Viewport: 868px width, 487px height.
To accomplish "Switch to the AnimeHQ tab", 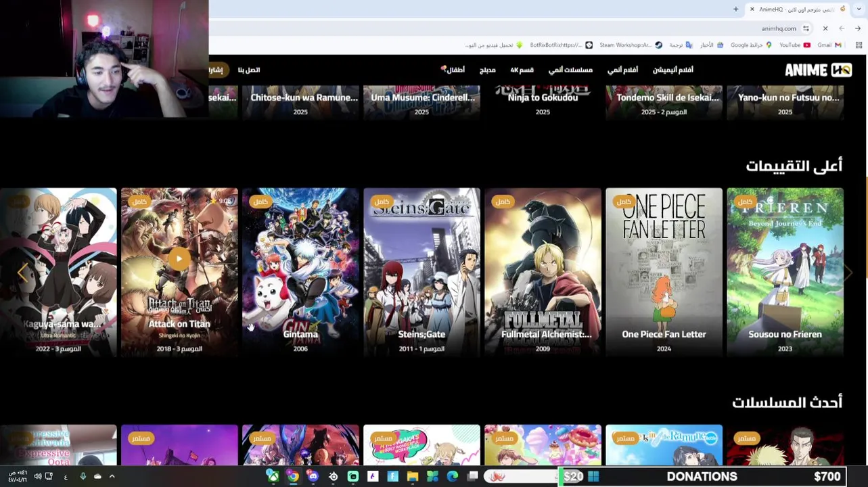I will coord(797,9).
